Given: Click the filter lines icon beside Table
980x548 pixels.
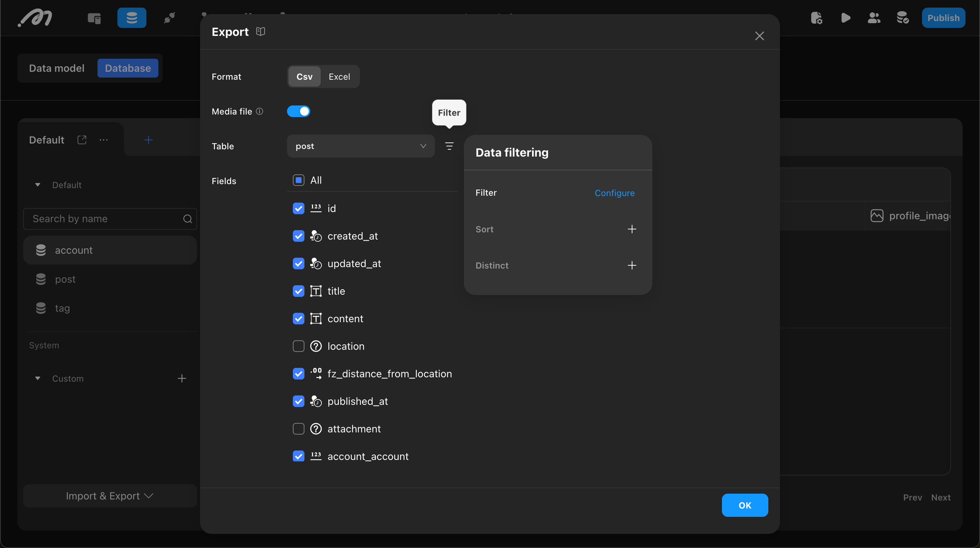Looking at the screenshot, I should 449,146.
